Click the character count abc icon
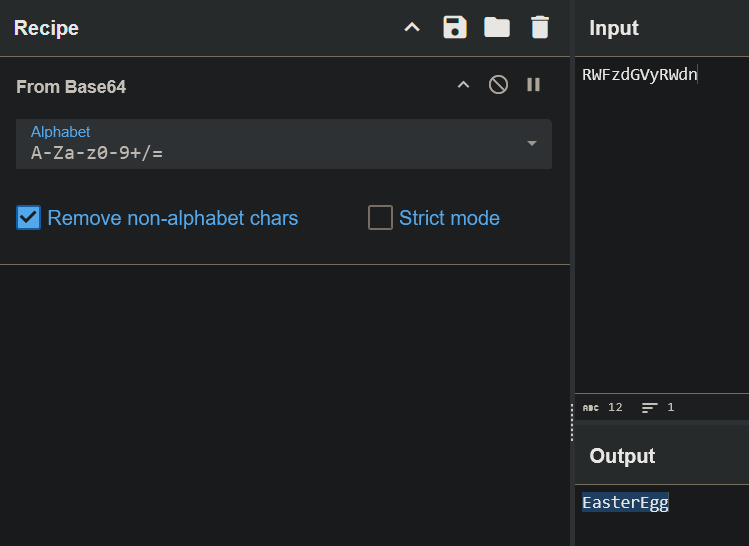749x546 pixels. click(591, 408)
